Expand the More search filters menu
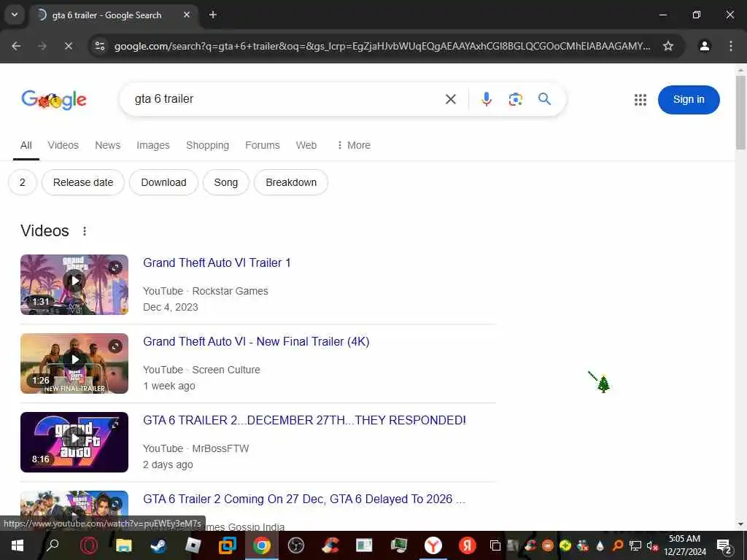 [354, 145]
